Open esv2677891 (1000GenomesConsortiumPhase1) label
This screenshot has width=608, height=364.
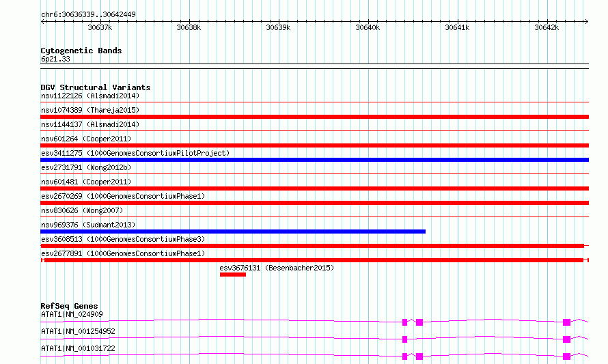click(123, 253)
